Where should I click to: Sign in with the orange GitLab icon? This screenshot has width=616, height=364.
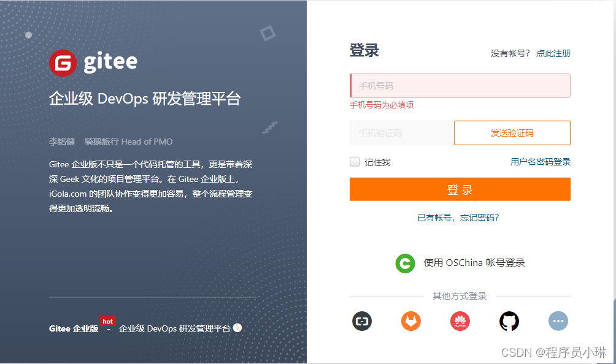click(x=411, y=321)
